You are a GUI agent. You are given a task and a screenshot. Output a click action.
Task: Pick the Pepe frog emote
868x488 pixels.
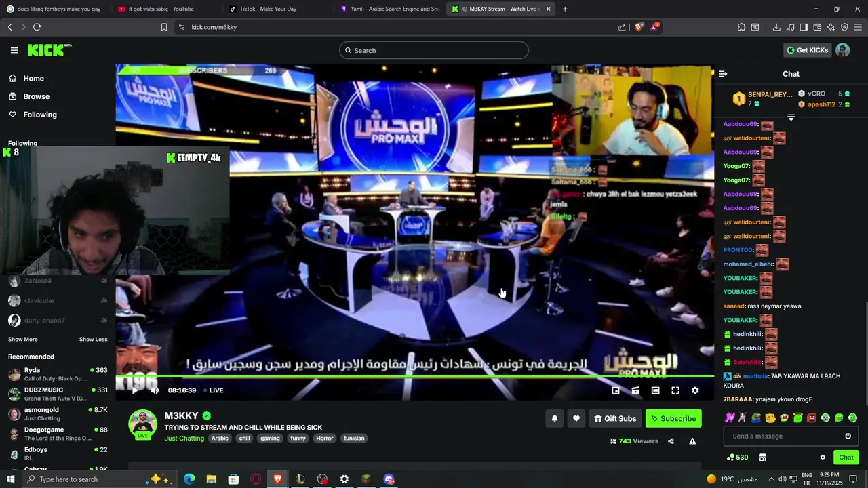pyautogui.click(x=756, y=418)
